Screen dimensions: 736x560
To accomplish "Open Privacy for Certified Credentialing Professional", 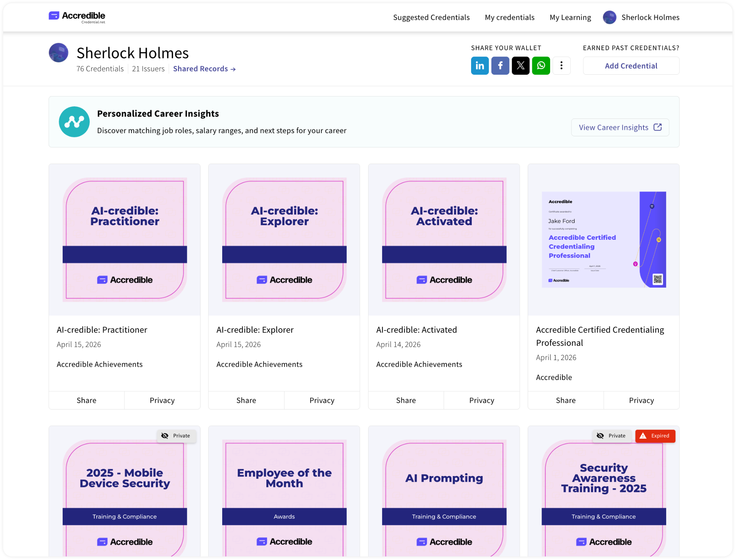I will click(641, 400).
